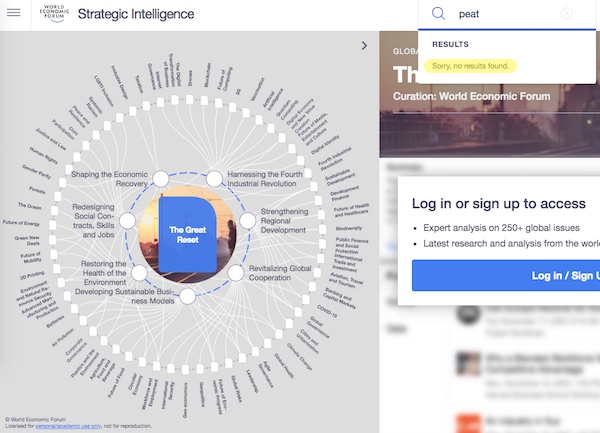This screenshot has width=600, height=433.
Task: Open the hamburger menu icon
Action: pyautogui.click(x=12, y=14)
